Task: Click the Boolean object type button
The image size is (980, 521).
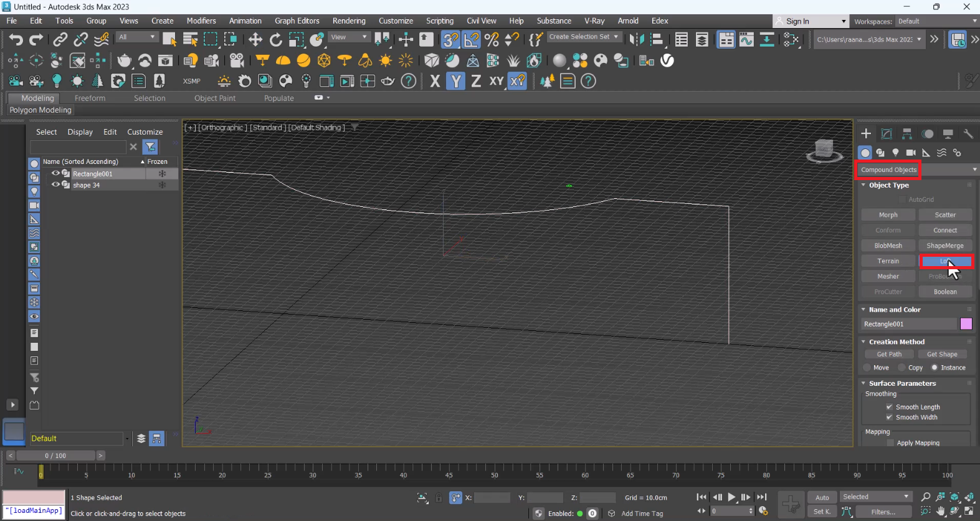Action: click(x=944, y=292)
